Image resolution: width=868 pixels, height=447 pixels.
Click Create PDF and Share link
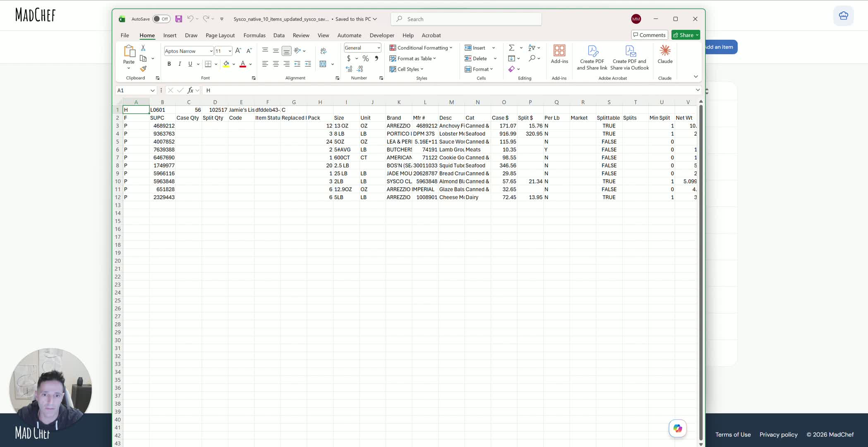point(592,58)
